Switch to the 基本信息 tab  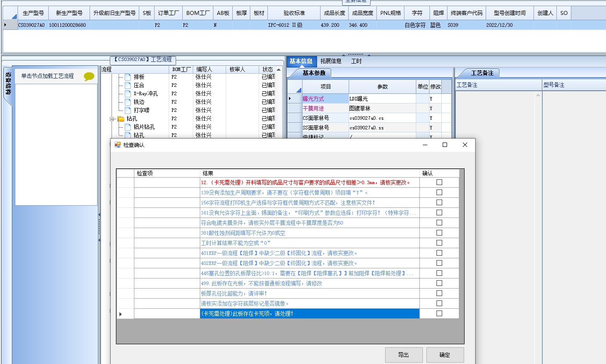301,61
